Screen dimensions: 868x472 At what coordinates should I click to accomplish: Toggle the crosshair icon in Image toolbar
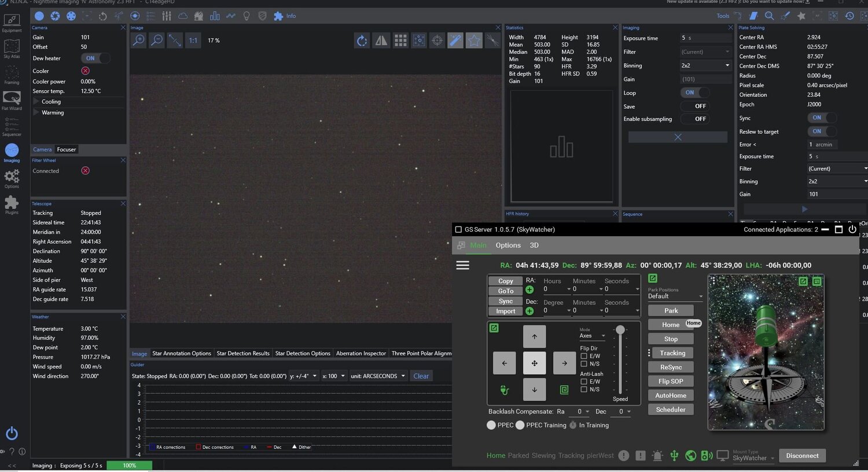[437, 41]
